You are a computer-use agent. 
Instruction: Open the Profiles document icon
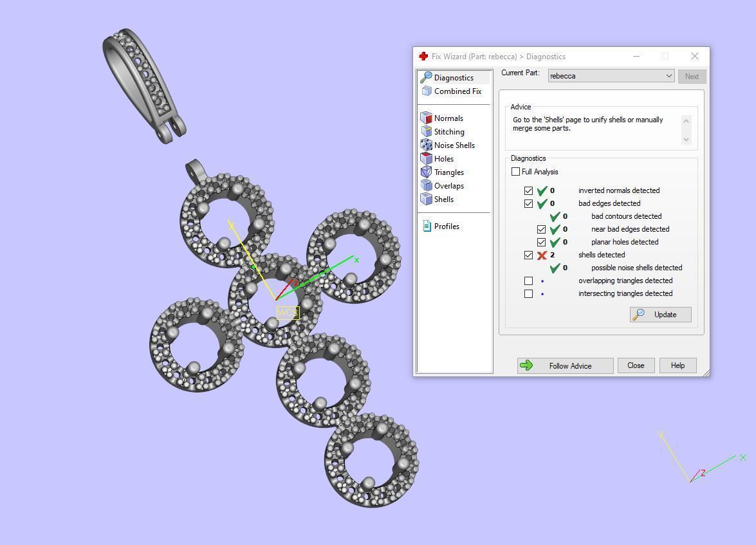point(427,226)
